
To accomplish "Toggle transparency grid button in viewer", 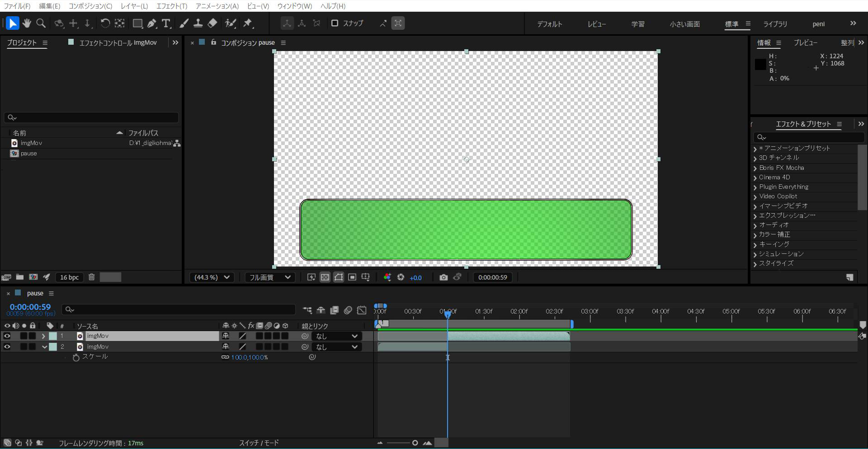I will click(325, 277).
